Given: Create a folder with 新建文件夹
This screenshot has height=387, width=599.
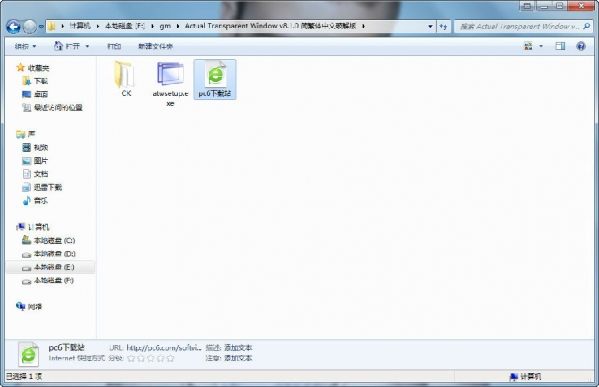Looking at the screenshot, I should point(155,46).
